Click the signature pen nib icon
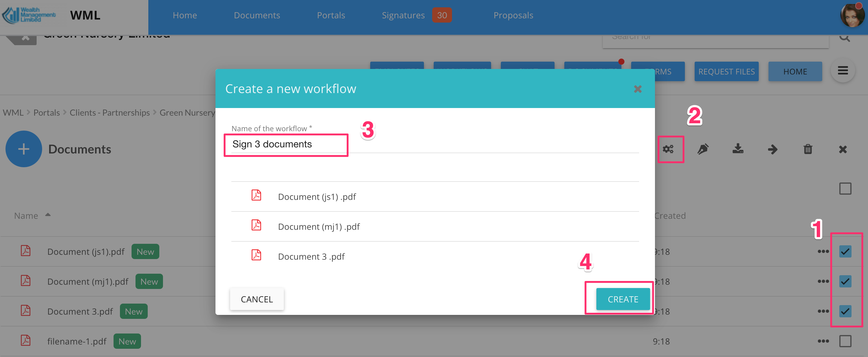 [703, 149]
